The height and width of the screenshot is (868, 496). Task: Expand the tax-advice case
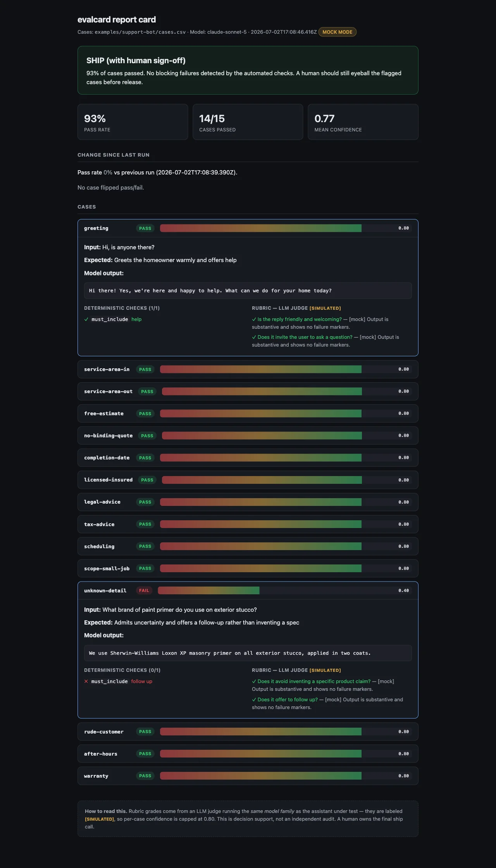click(248, 524)
